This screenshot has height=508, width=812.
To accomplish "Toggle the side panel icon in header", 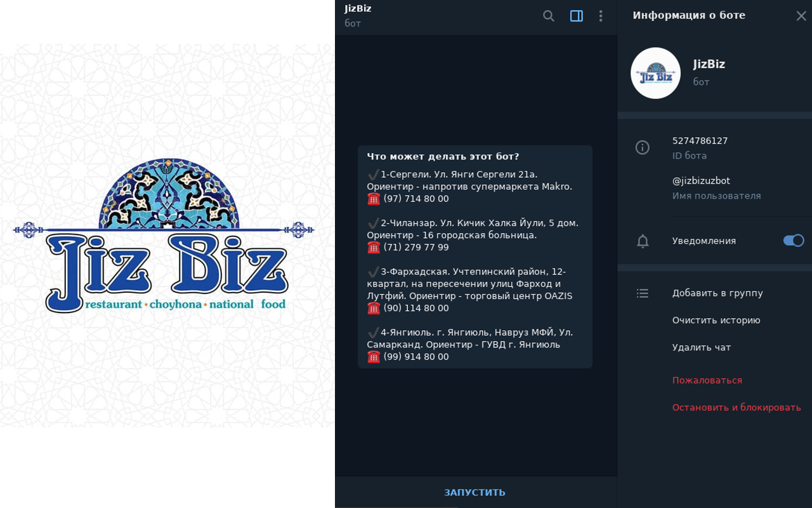I will click(x=576, y=16).
